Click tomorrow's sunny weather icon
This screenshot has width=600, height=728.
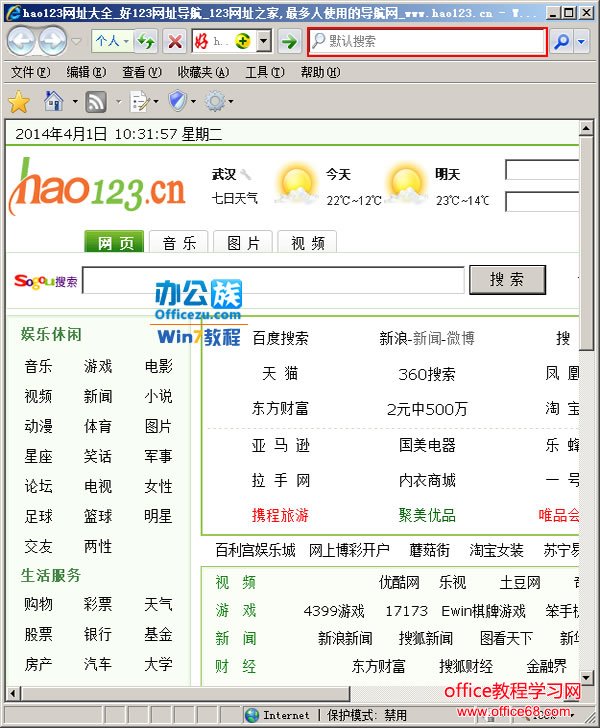click(x=406, y=184)
